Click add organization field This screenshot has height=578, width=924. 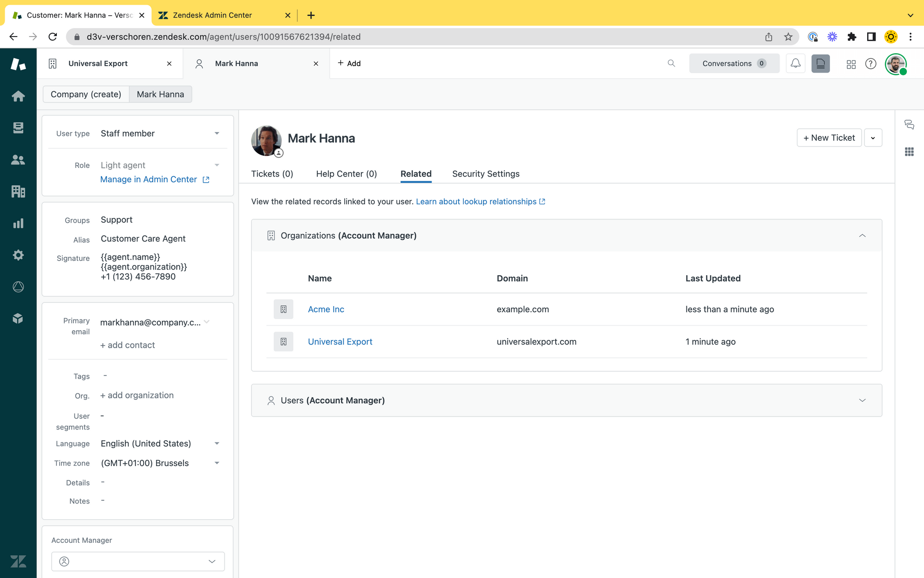pyautogui.click(x=137, y=395)
